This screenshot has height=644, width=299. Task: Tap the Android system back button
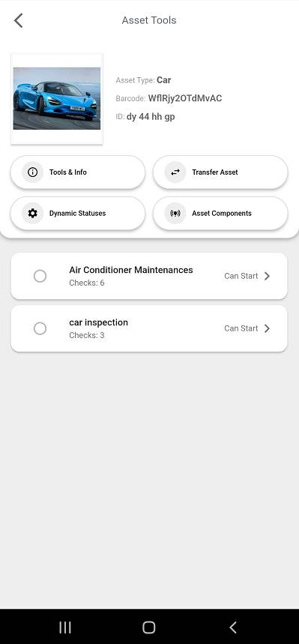click(233, 628)
